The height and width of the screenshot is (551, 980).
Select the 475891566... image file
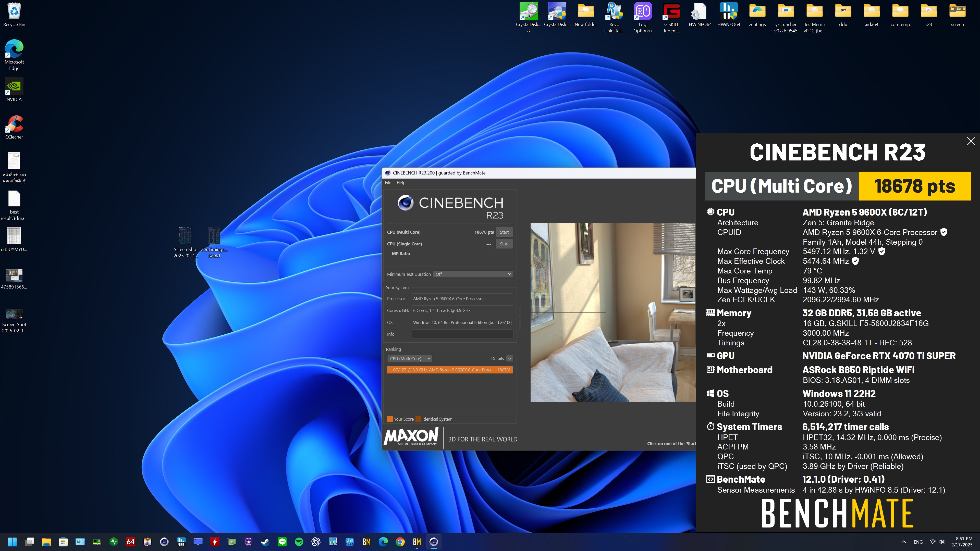14,279
